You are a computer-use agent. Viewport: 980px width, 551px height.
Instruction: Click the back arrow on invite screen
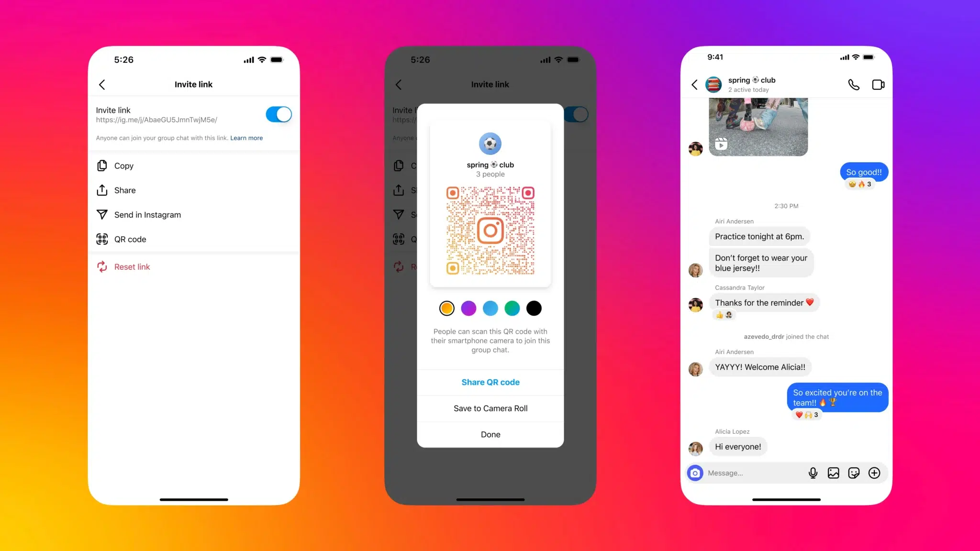[x=102, y=83]
